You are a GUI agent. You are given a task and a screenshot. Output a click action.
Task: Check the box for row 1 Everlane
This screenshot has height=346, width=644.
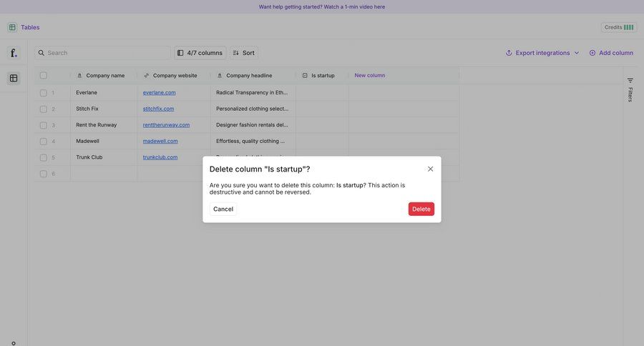pos(43,93)
